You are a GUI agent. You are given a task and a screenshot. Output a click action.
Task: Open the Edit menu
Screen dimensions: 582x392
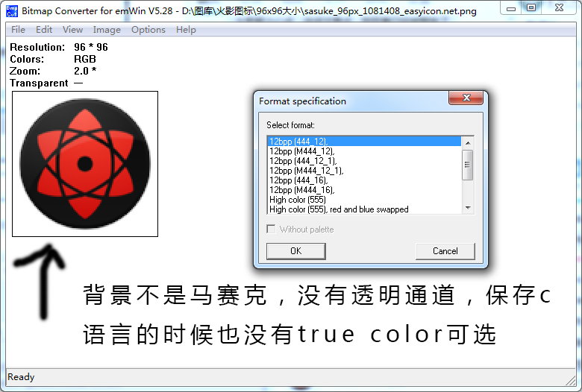pos(44,30)
